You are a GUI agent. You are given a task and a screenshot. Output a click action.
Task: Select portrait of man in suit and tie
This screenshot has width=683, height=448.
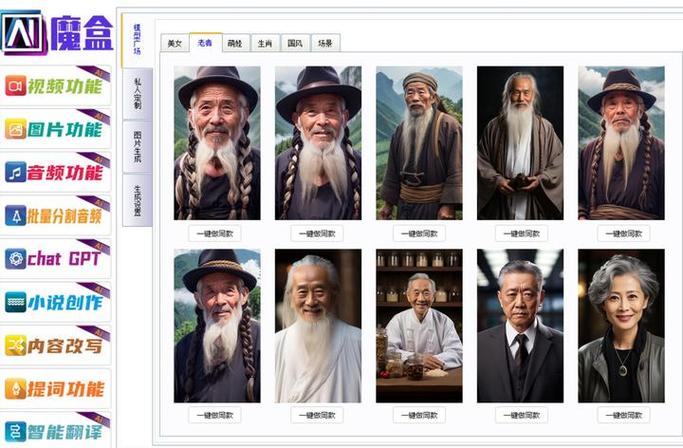(x=520, y=326)
